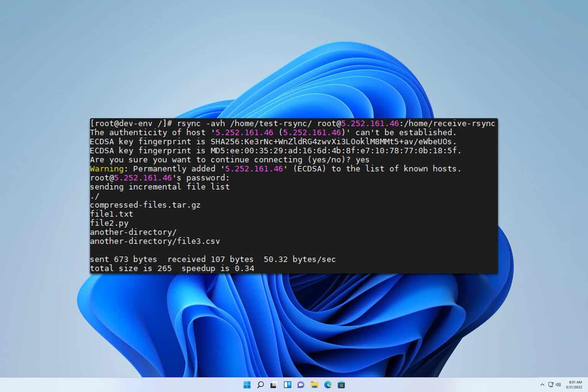Click 'sending incremental file list' text
This screenshot has height=392, width=588.
160,187
